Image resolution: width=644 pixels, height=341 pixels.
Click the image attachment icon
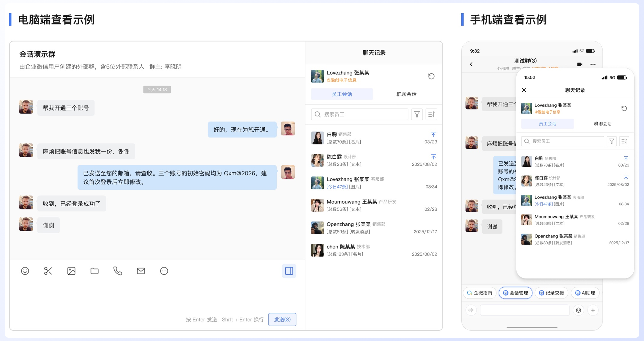click(x=71, y=271)
